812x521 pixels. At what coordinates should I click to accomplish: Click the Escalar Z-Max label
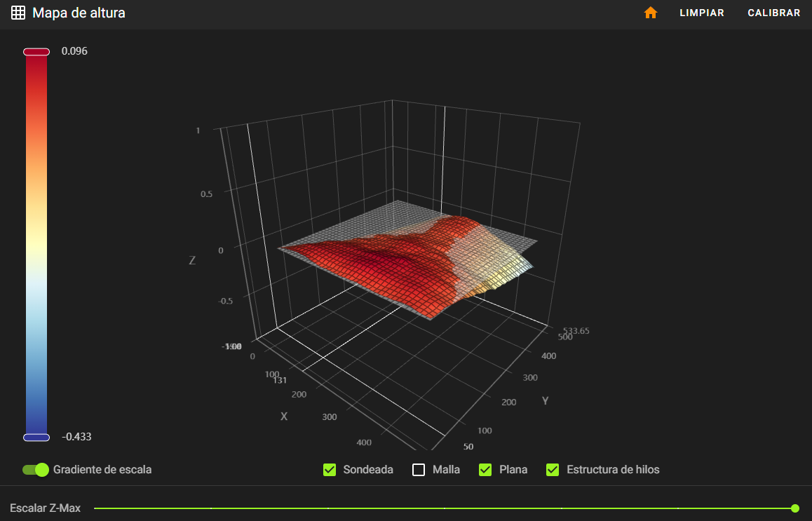pos(45,508)
